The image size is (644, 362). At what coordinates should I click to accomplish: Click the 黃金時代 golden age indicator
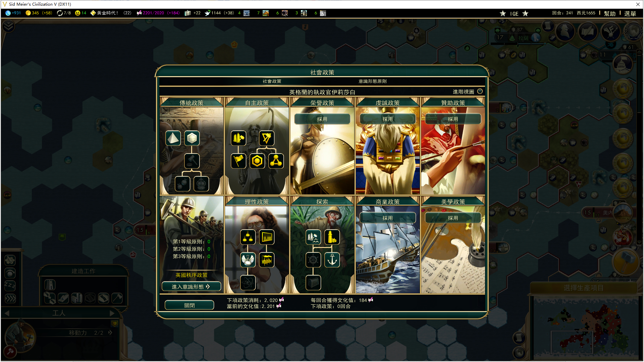click(111, 13)
